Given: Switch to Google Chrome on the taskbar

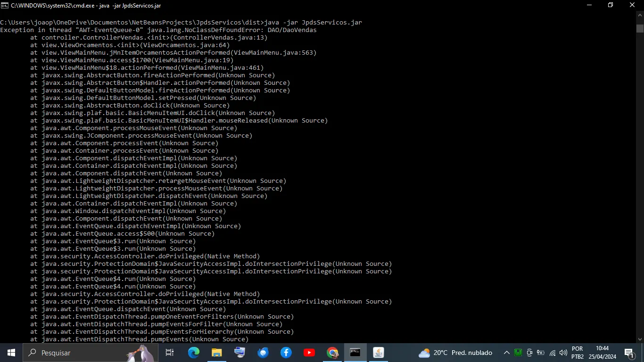Looking at the screenshot, I should click(332, 353).
